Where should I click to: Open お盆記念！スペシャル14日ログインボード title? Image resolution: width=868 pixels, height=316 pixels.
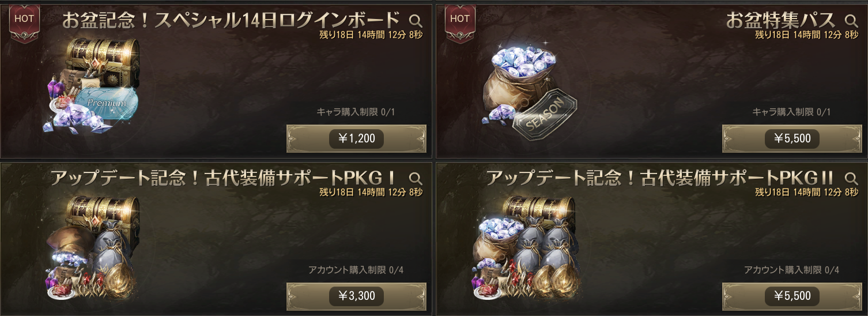click(231, 20)
